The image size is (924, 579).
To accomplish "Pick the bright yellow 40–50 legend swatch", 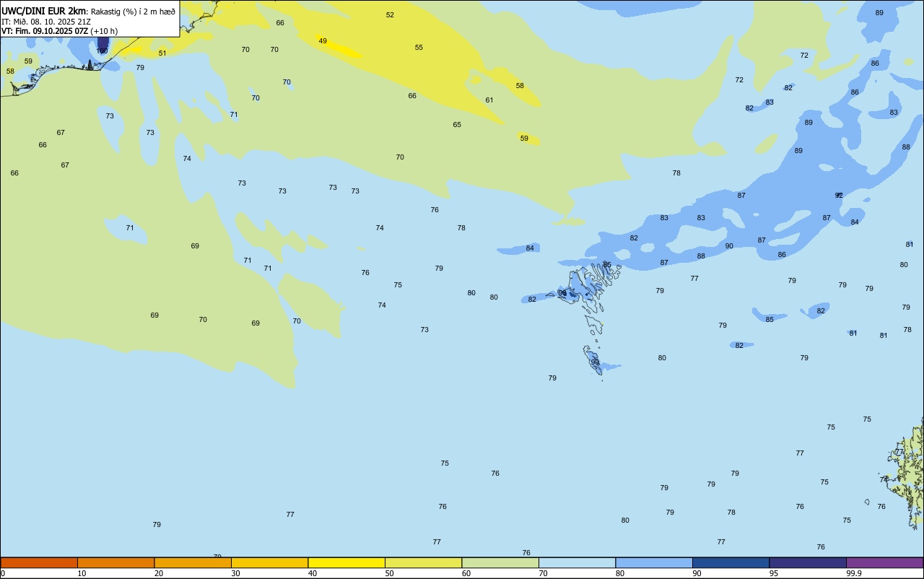I will click(x=346, y=562).
